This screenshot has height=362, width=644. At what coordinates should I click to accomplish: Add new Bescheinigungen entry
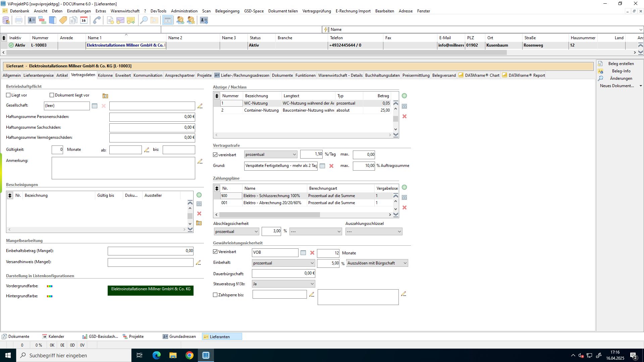(x=199, y=195)
